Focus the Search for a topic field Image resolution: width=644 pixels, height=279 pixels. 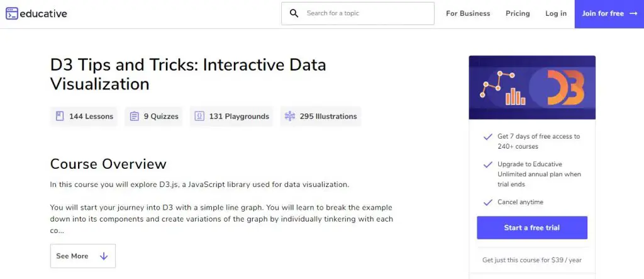coord(365,13)
